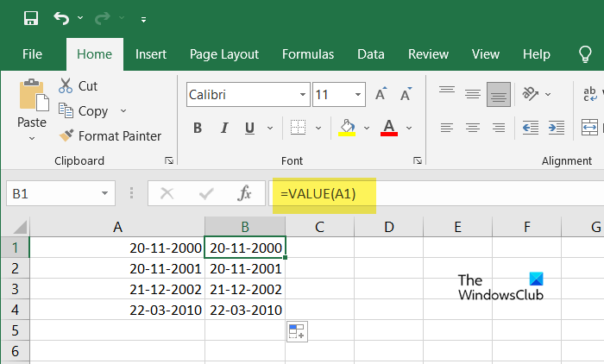604x364 pixels.
Task: Select cell A2 containing 20-11-2001
Action: coord(117,268)
